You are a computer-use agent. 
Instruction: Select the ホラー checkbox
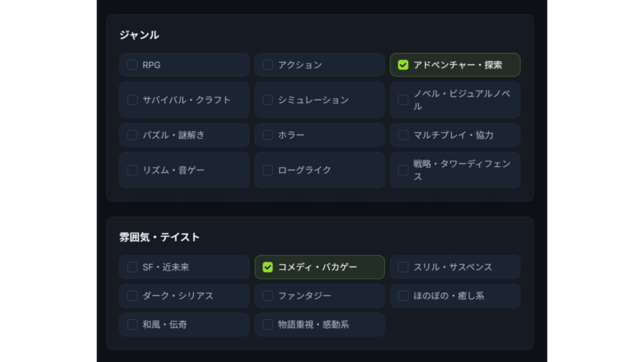tap(268, 135)
